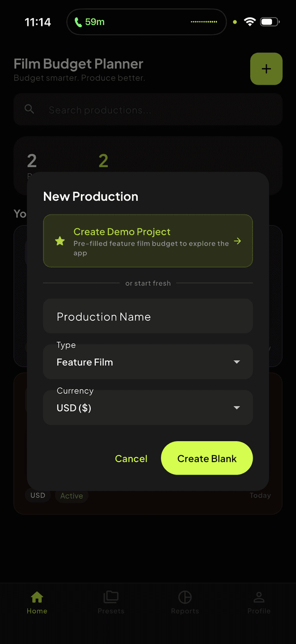The width and height of the screenshot is (296, 644).
Task: Click the search magnifier icon
Action: (x=29, y=109)
